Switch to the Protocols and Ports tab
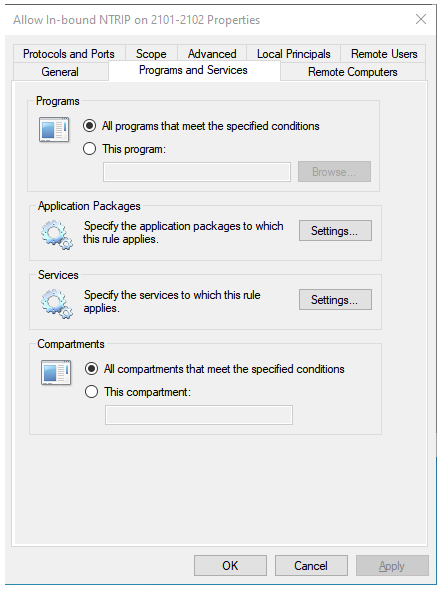Image resolution: width=440 pixels, height=590 pixels. click(x=69, y=54)
